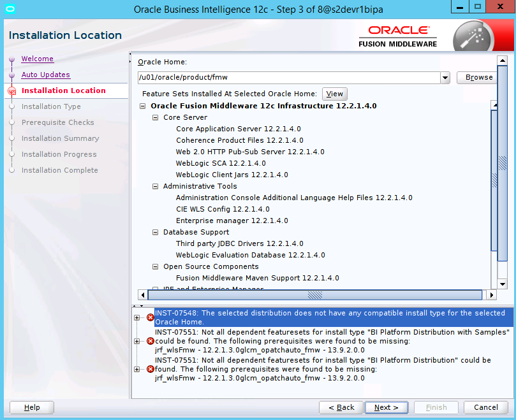The width and height of the screenshot is (516, 420).
Task: Click the red error icon beside INST-07548
Action: (151, 317)
